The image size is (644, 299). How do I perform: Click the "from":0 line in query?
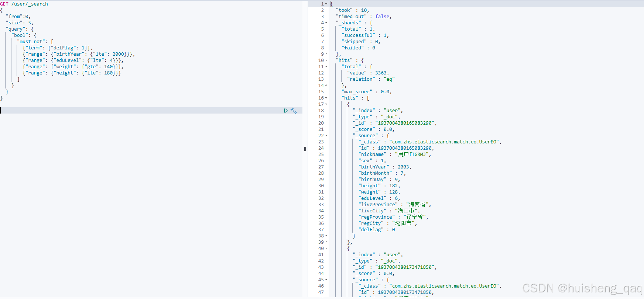[18, 17]
